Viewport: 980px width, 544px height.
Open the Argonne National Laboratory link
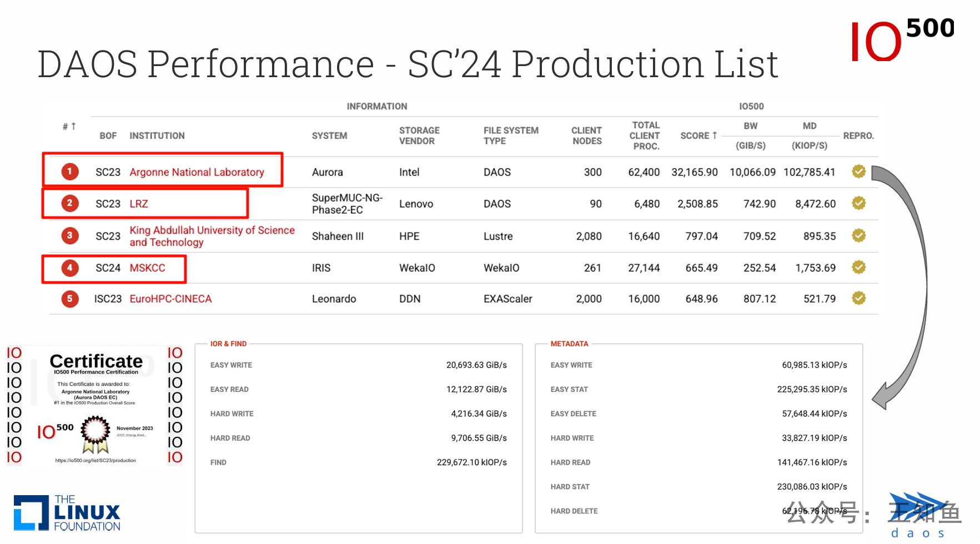point(197,172)
